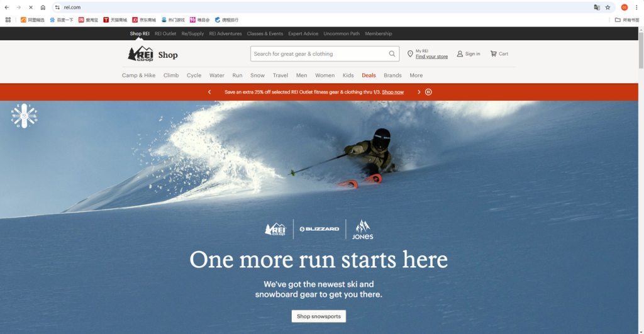644x334 pixels.
Task: Click the search magnifier icon
Action: pos(392,54)
